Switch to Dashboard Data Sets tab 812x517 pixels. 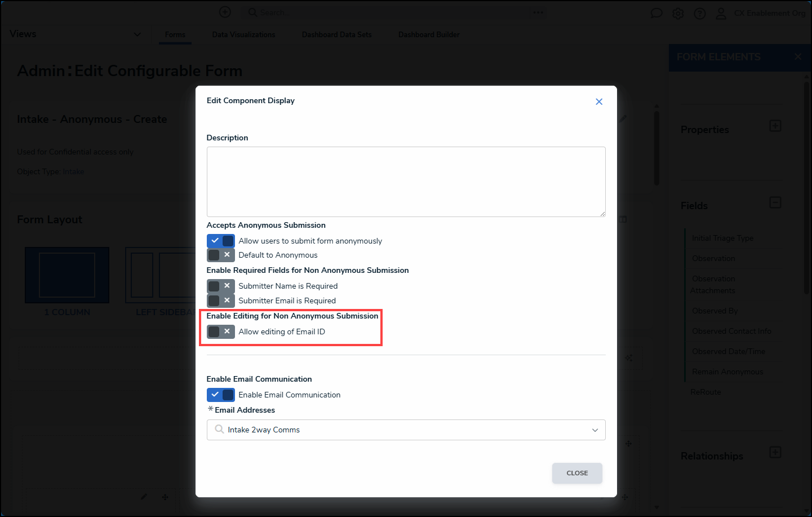(336, 34)
